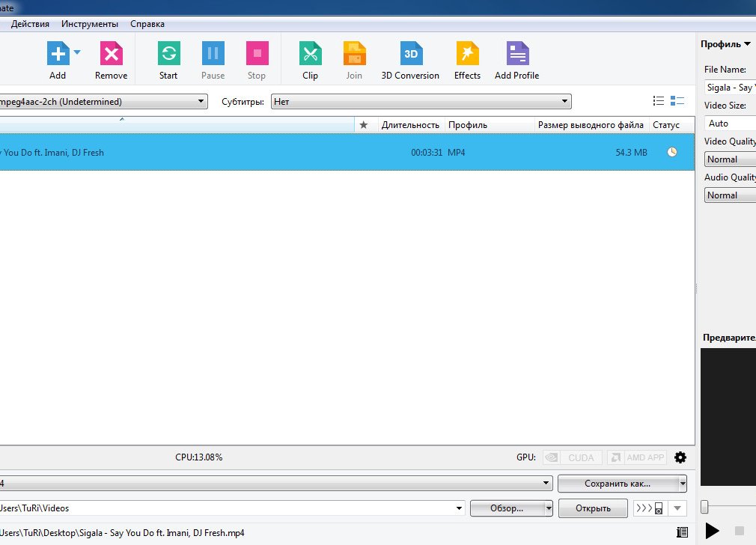This screenshot has height=545, width=756.
Task: Click the File Name input field
Action: [730, 88]
